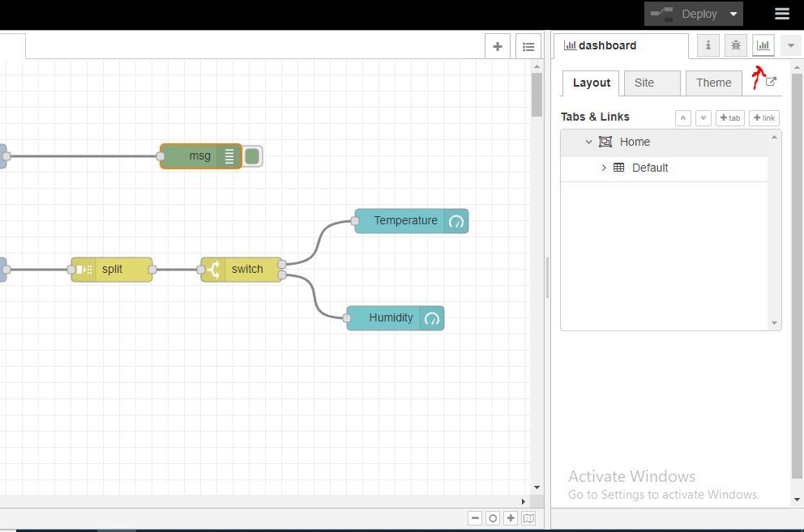Toggle the navigator map icon
This screenshot has width=804, height=532.
tap(528, 518)
